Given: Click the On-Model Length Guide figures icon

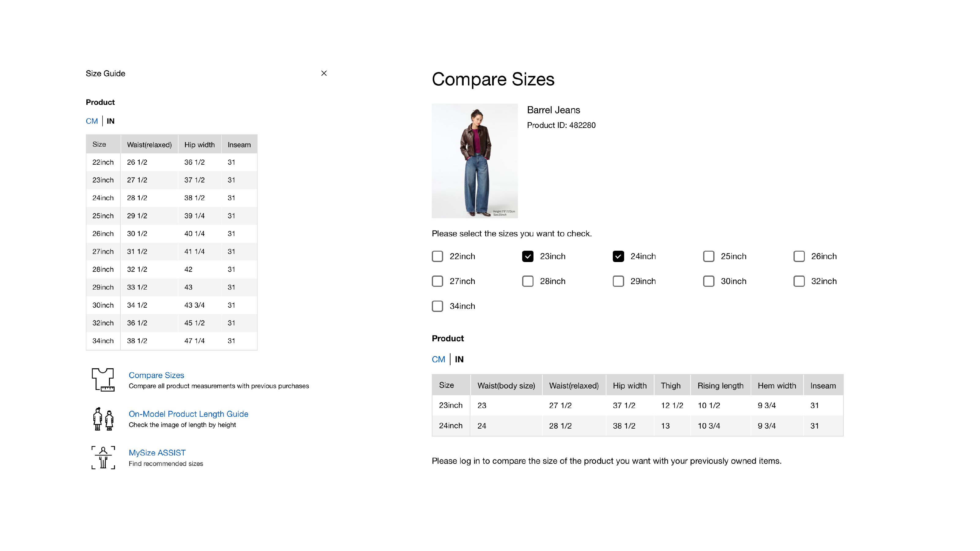Looking at the screenshot, I should pos(103,419).
